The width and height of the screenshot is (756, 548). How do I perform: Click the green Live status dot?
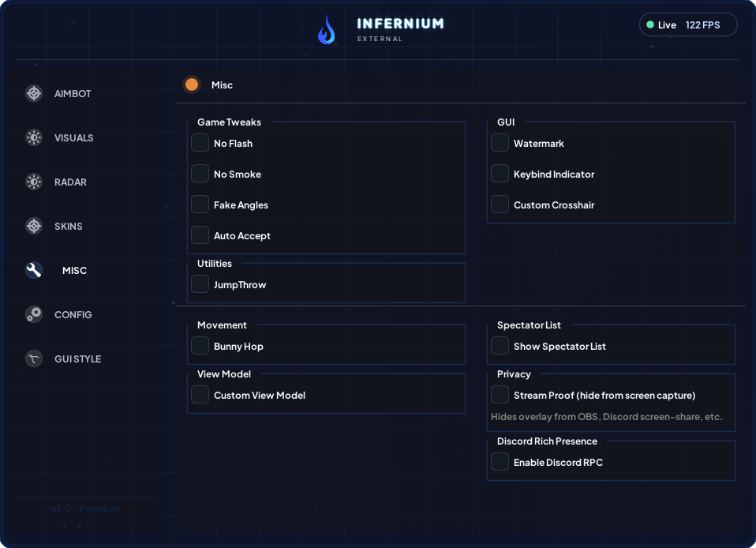coord(650,24)
